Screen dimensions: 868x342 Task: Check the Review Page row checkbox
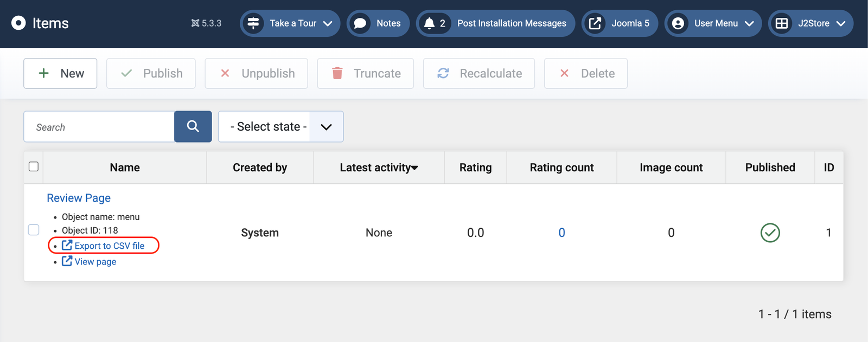(x=34, y=230)
